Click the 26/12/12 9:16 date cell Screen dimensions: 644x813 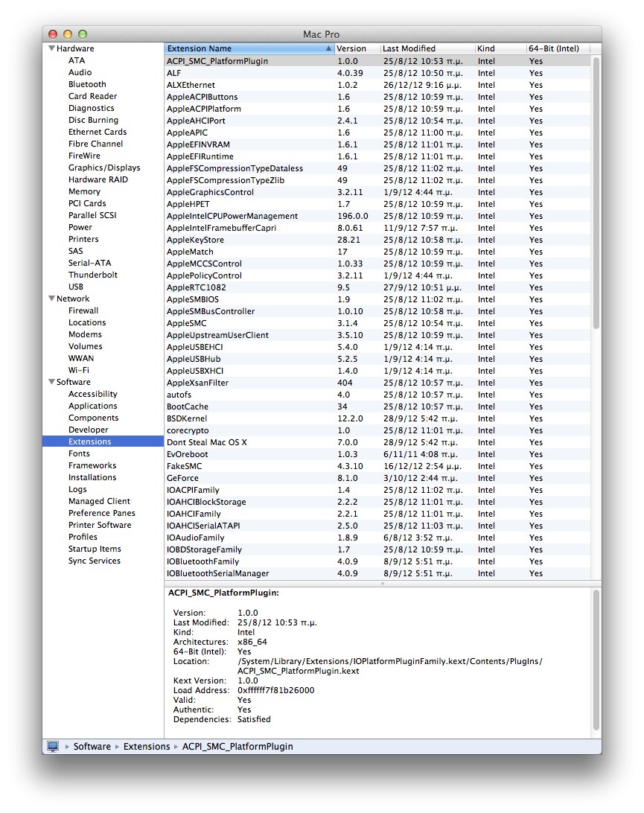(x=423, y=85)
